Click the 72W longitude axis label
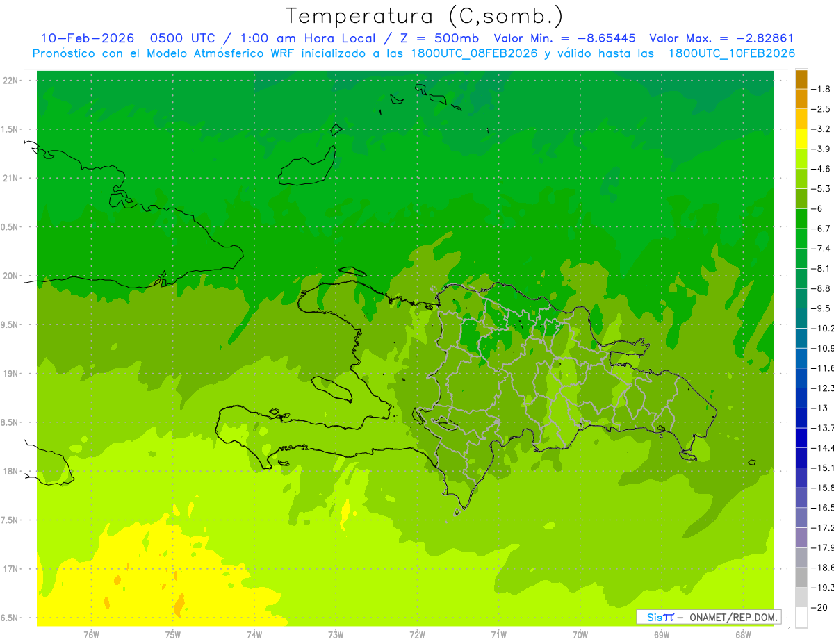 [x=417, y=635]
